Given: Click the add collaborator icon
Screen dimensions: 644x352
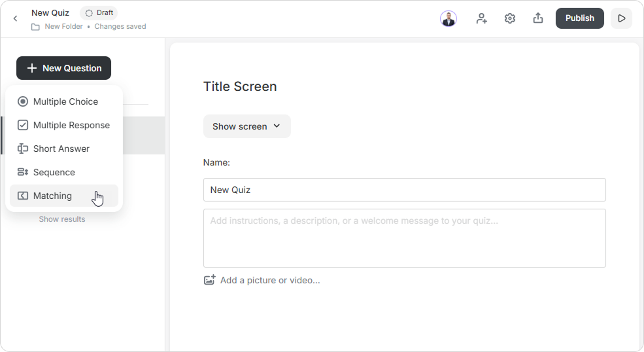Looking at the screenshot, I should [x=482, y=18].
